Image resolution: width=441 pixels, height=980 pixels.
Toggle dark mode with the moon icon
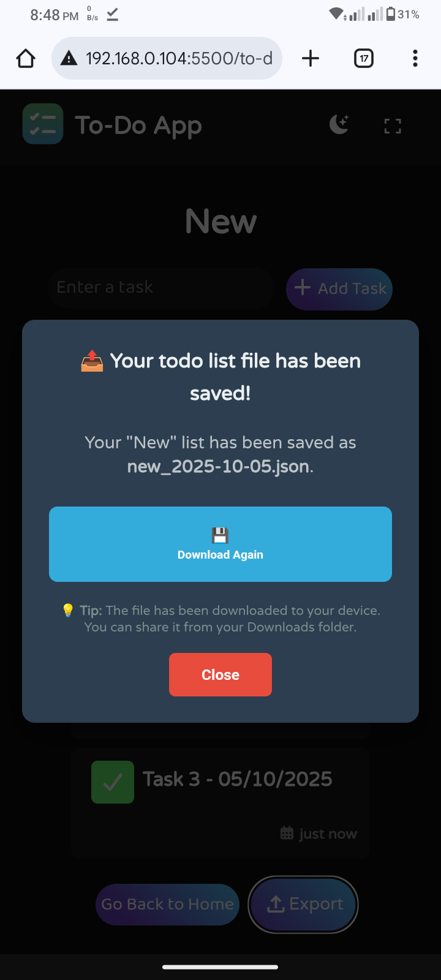click(339, 124)
